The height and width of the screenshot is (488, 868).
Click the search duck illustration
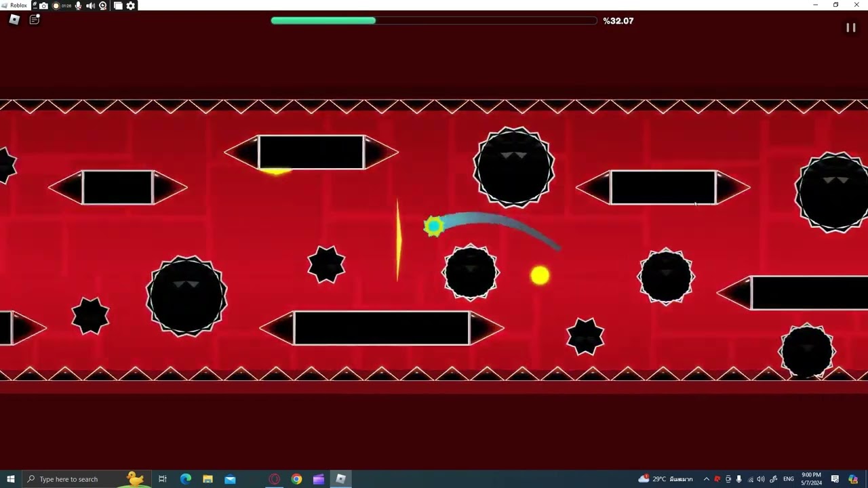coord(135,479)
